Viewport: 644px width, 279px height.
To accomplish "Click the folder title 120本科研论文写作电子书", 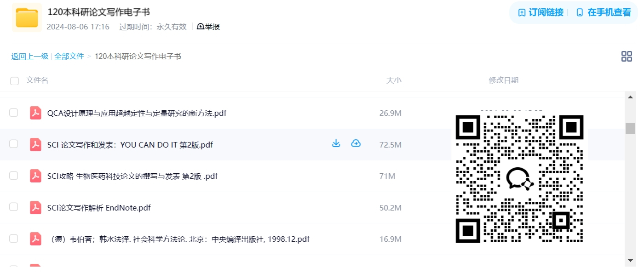I will [99, 12].
